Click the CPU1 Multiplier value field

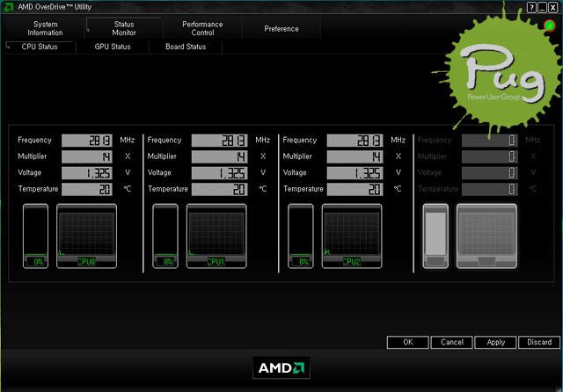(219, 156)
